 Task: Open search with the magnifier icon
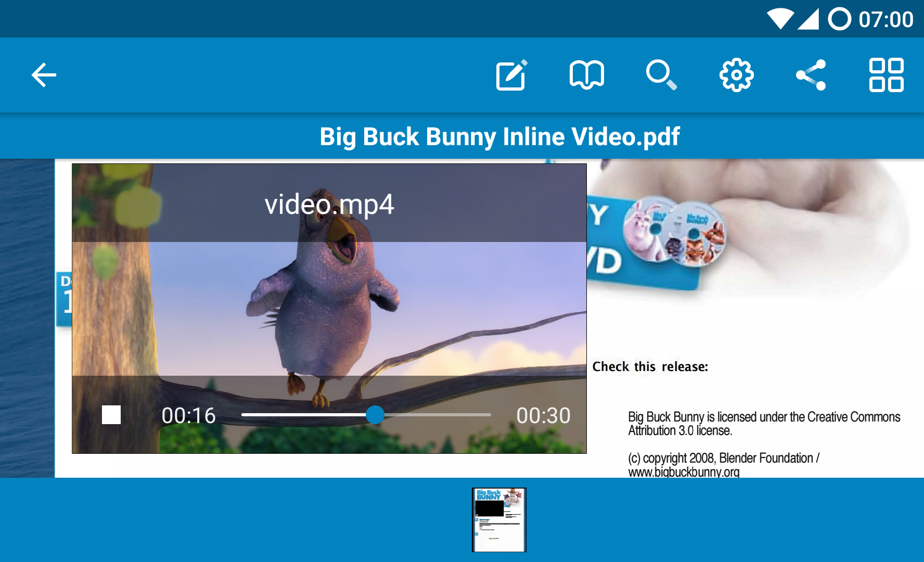(x=661, y=75)
